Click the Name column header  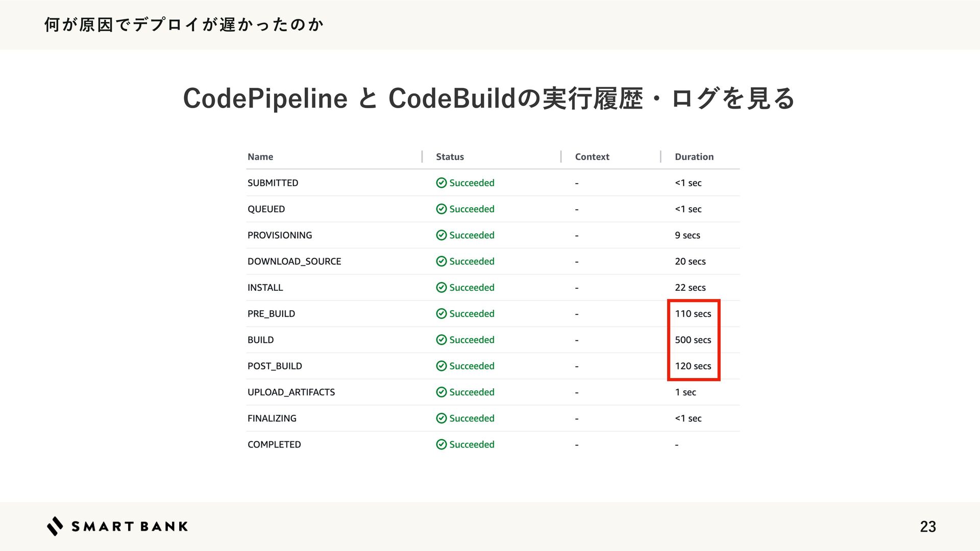coord(260,157)
